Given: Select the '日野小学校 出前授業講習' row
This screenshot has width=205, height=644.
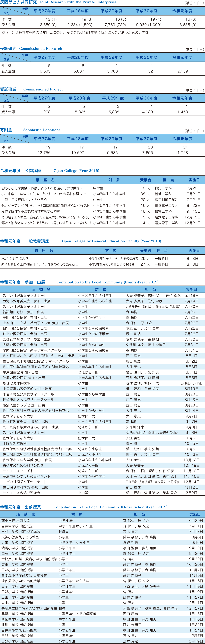Looking at the screenshot, I should 102,531.
